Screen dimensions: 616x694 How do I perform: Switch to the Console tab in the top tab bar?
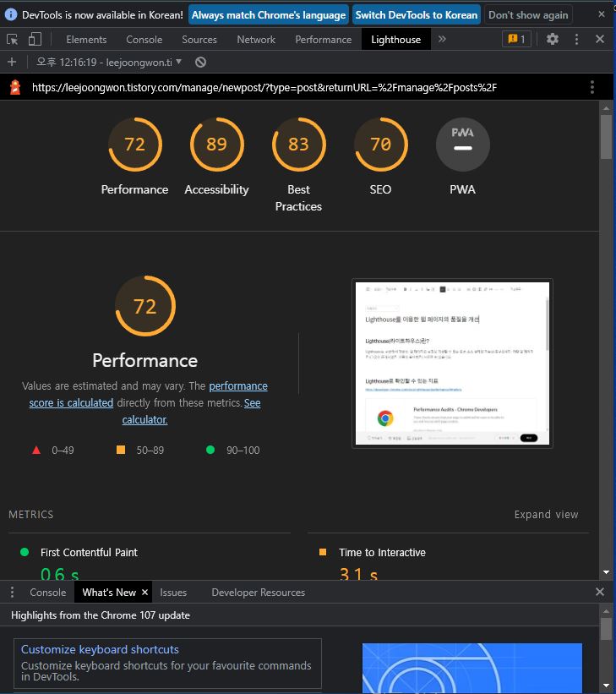pos(144,40)
